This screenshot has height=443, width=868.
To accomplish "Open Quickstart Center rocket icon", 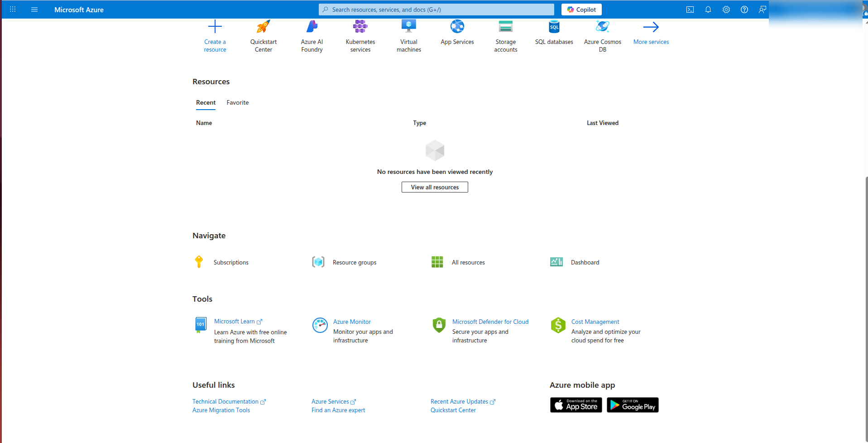I will click(x=264, y=27).
